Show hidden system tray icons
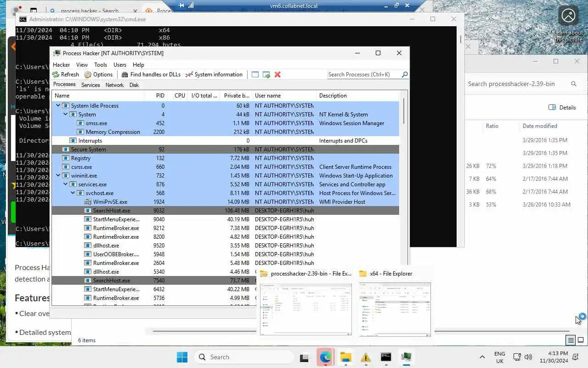The height and width of the screenshot is (368, 588). pyautogui.click(x=482, y=357)
